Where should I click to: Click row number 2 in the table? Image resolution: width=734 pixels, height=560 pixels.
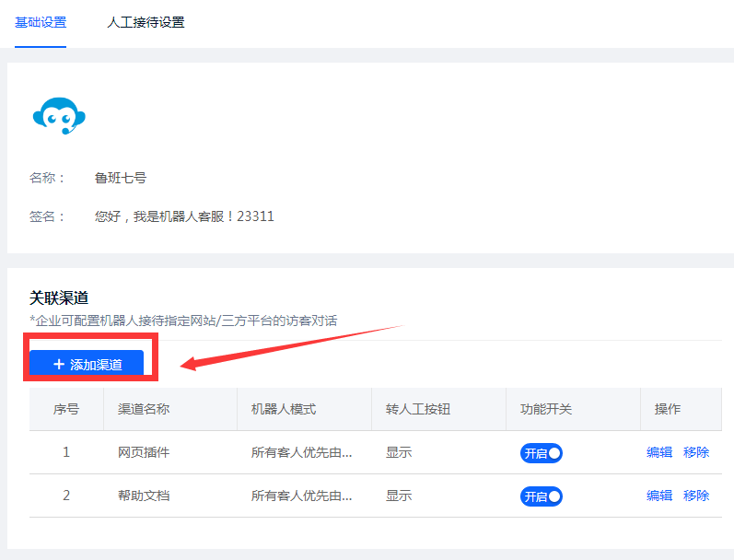(x=66, y=495)
